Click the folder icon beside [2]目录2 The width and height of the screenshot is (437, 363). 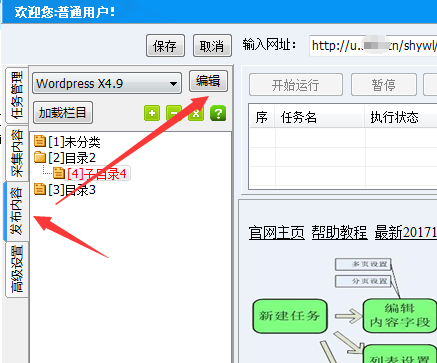point(40,157)
